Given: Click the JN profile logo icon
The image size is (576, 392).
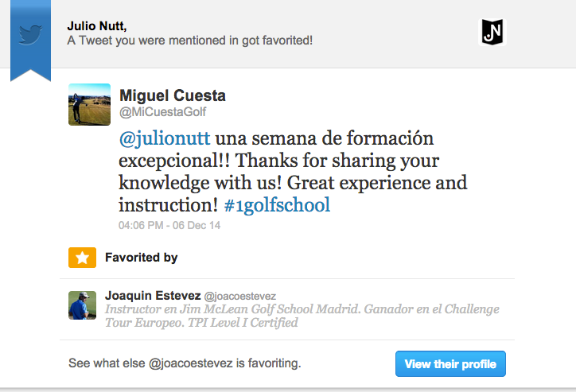Looking at the screenshot, I should point(494,32).
